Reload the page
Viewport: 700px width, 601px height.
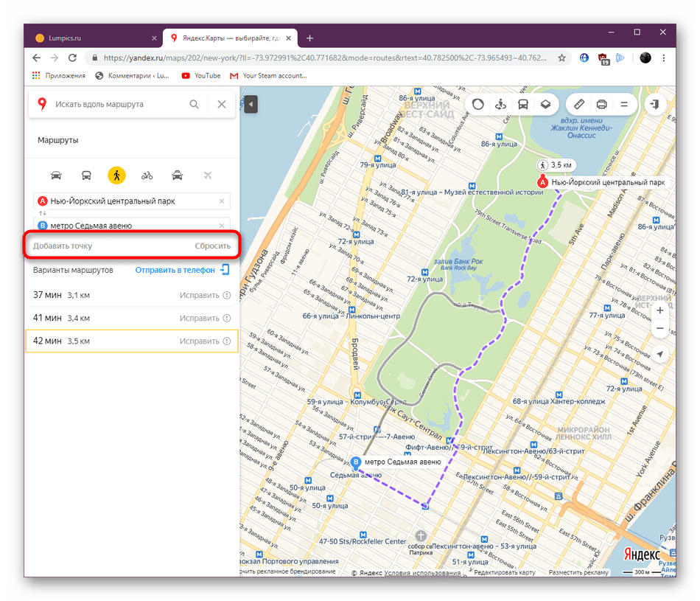pyautogui.click(x=72, y=58)
